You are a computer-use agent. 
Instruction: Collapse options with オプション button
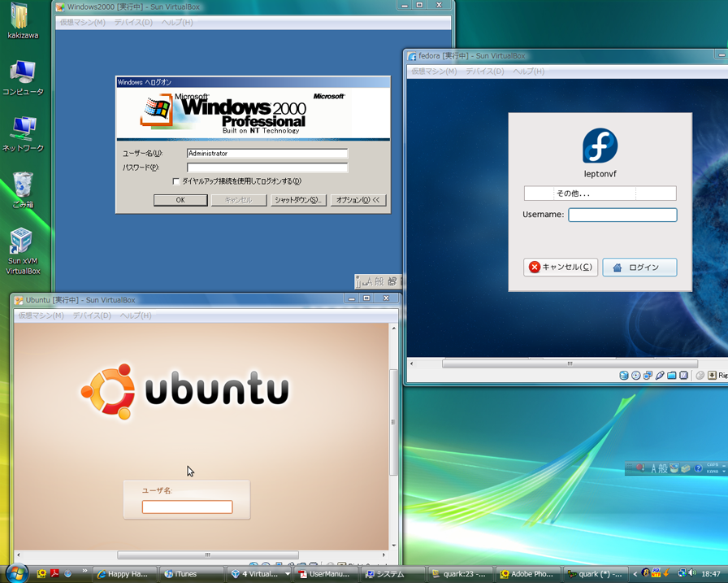[358, 200]
